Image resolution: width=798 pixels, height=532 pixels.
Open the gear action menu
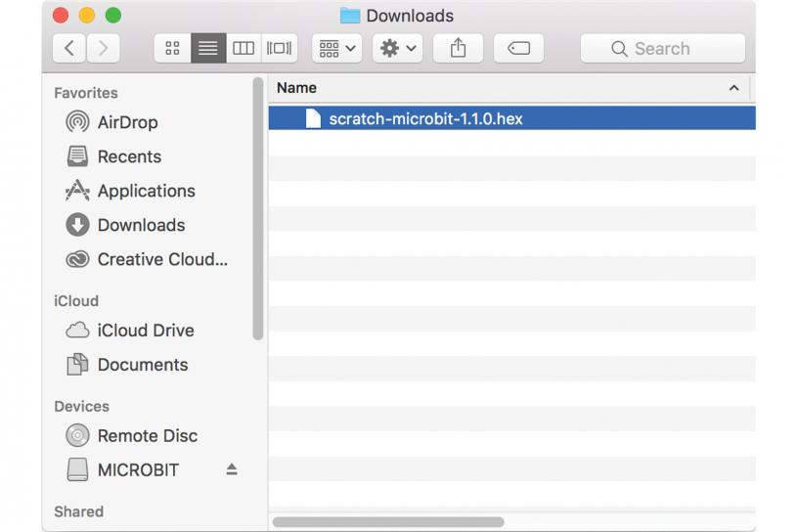click(x=397, y=48)
